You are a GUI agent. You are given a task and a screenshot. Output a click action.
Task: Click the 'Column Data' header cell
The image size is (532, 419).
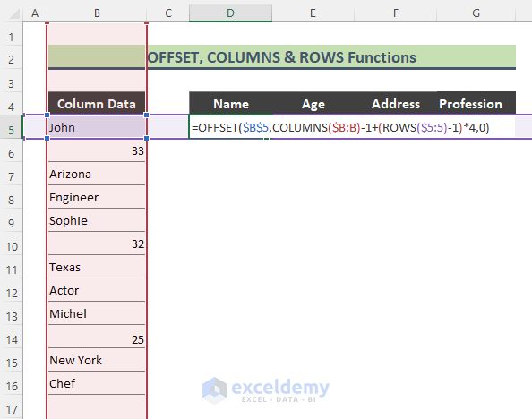coord(97,104)
